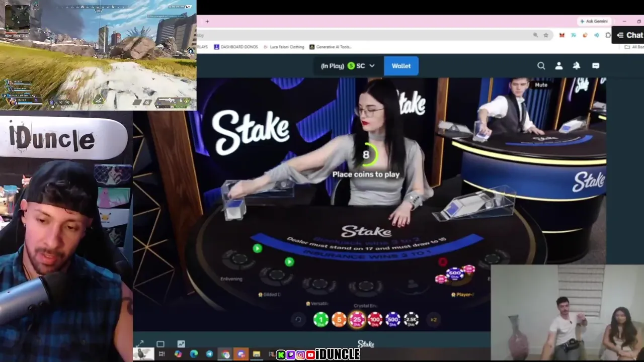This screenshot has height=362, width=644.
Task: Open the Wallet
Action: point(401,66)
